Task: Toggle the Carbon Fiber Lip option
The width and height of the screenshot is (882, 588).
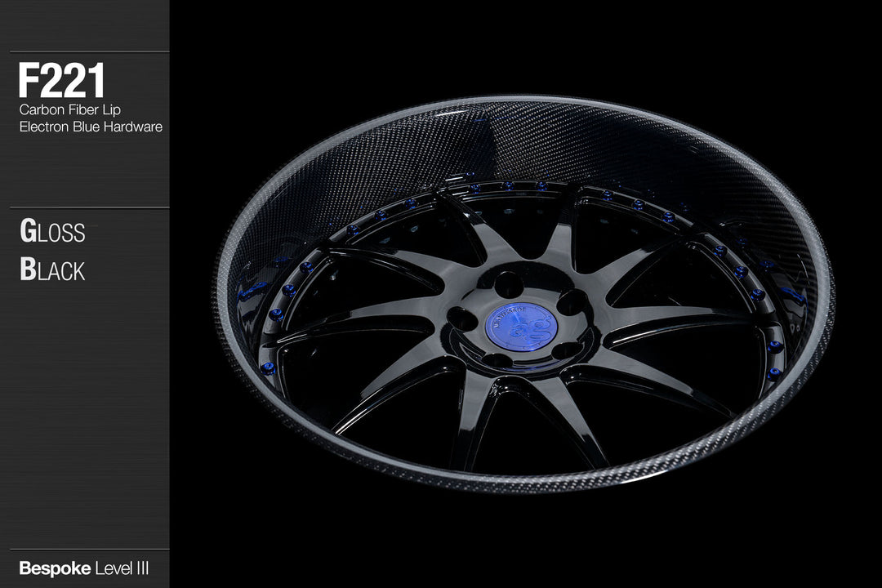Action: coord(68,109)
